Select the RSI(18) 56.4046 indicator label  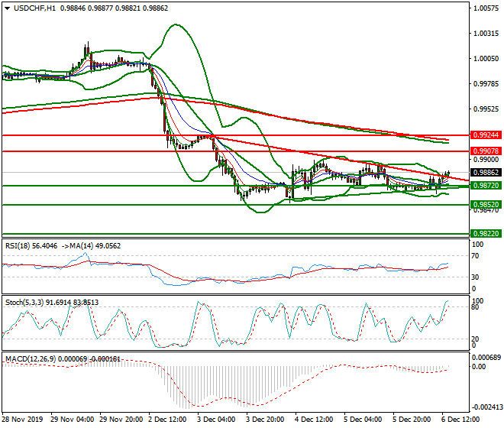coord(31,246)
